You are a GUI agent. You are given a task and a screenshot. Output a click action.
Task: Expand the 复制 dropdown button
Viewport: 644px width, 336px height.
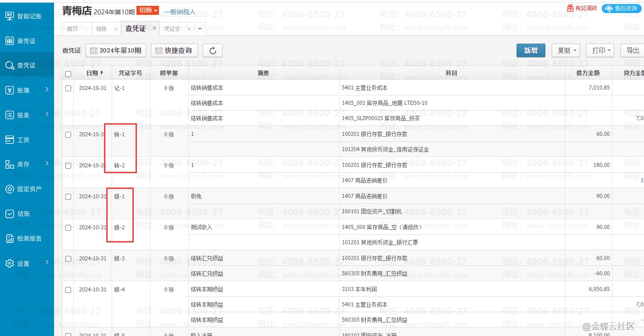point(566,50)
